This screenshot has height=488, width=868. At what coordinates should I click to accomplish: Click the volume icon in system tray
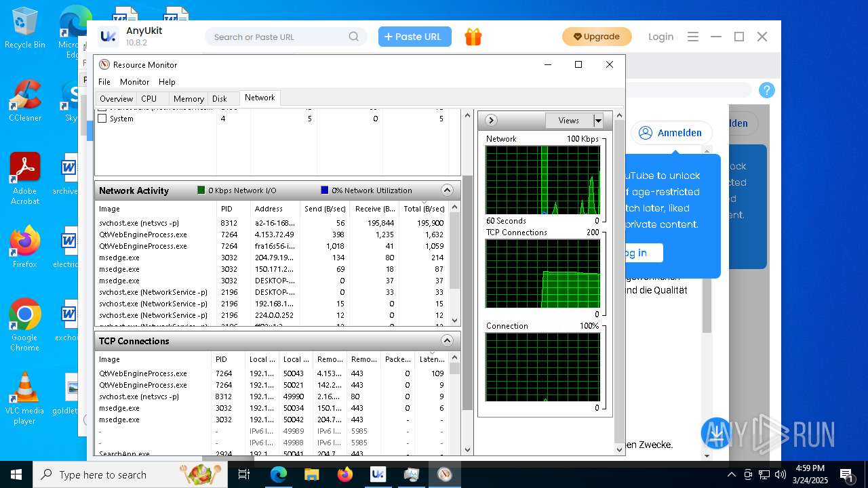[780, 474]
